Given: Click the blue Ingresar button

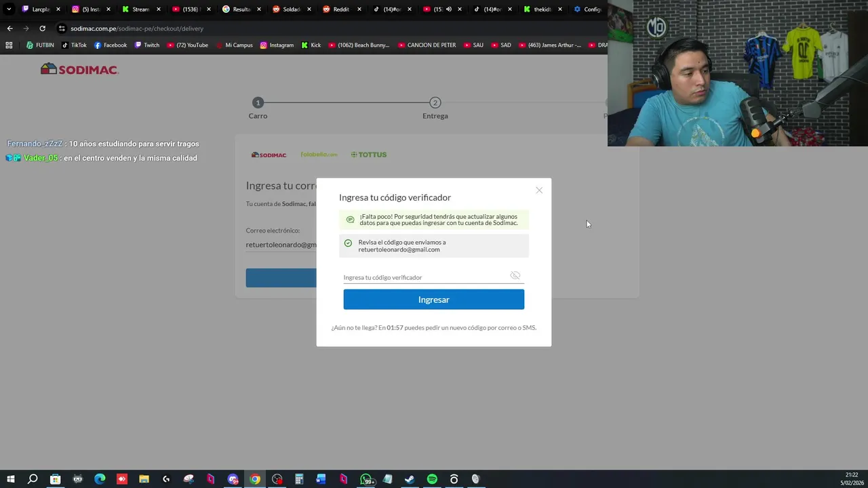Looking at the screenshot, I should point(433,300).
